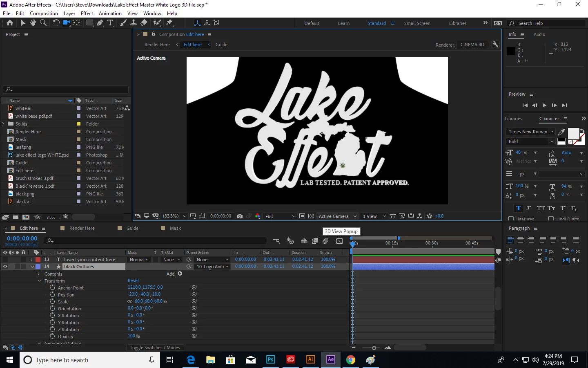The height and width of the screenshot is (368, 588).
Task: Click the 8 bpc color depth button
Action: (51, 217)
